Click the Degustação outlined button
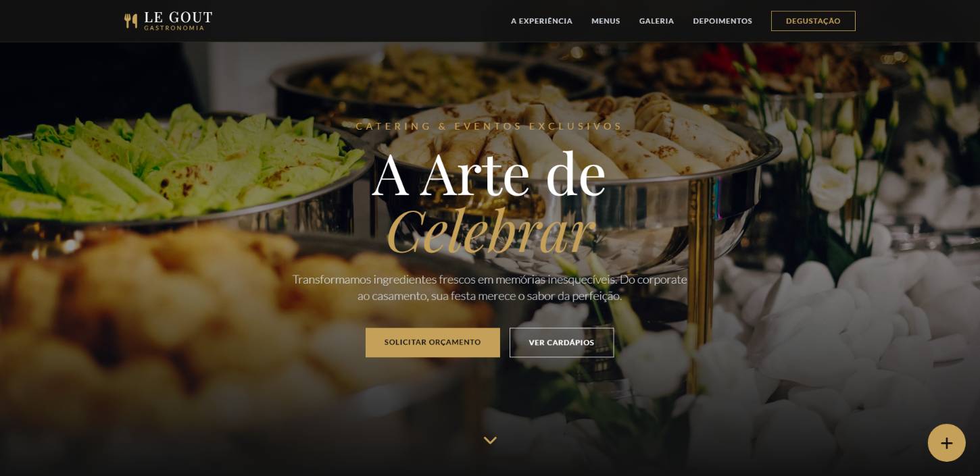This screenshot has height=476, width=980. click(x=813, y=21)
